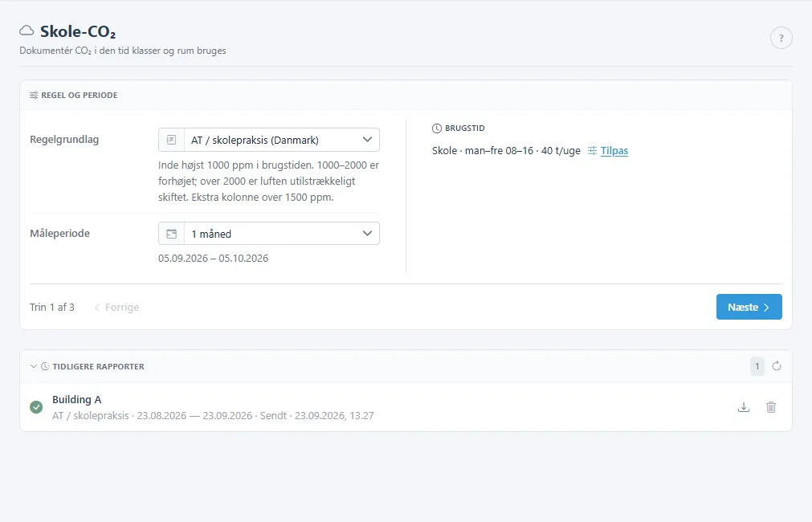Click the Måleperiode label
Image resolution: width=812 pixels, height=522 pixels.
[x=60, y=233]
